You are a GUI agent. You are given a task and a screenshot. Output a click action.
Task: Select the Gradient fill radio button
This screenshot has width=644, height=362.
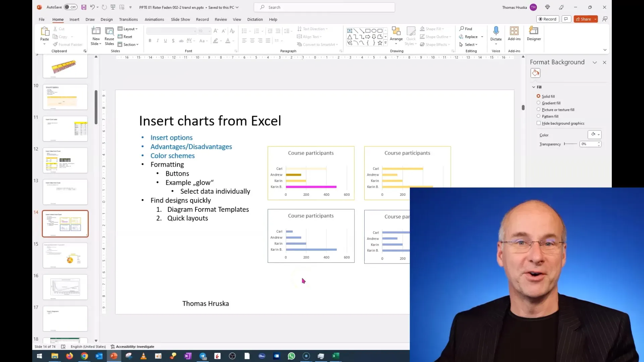(x=539, y=102)
